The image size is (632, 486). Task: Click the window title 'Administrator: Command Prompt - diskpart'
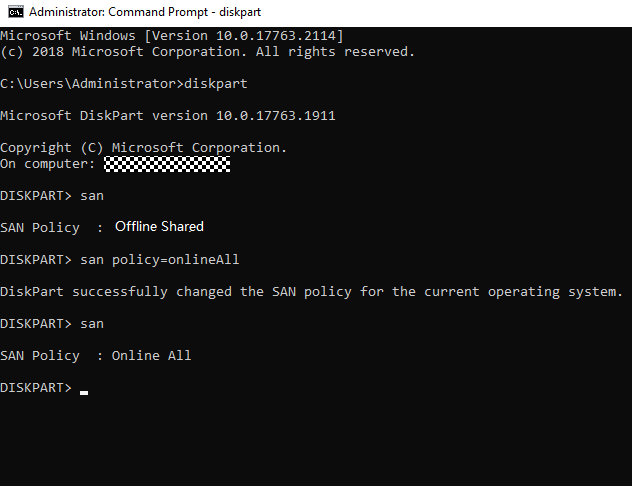click(x=145, y=12)
